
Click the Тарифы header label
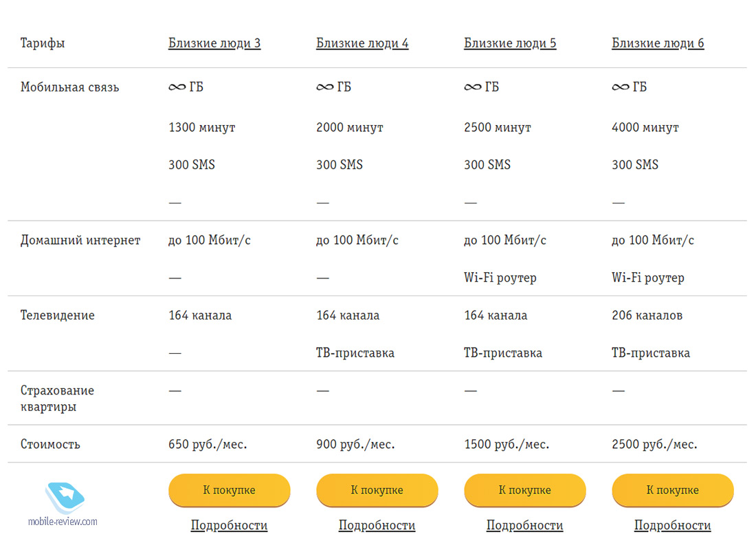pyautogui.click(x=43, y=43)
